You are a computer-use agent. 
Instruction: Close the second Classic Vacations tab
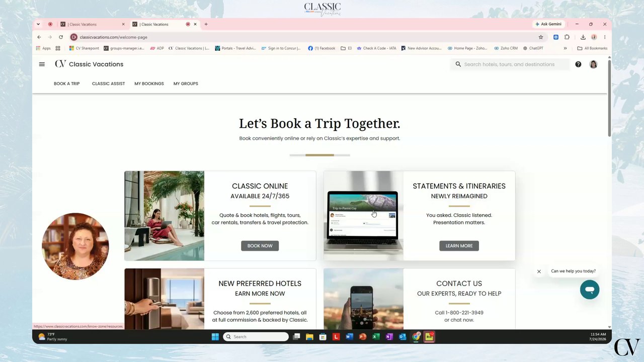195,24
